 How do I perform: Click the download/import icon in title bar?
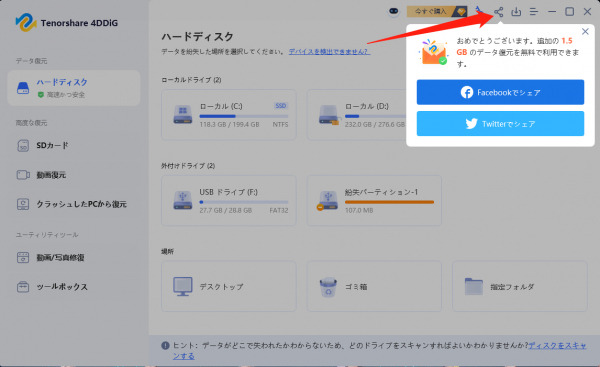[x=516, y=11]
